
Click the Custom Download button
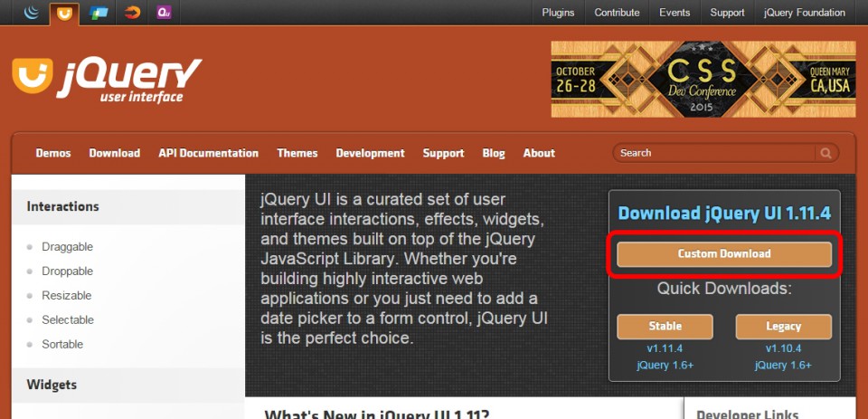pyautogui.click(x=724, y=253)
